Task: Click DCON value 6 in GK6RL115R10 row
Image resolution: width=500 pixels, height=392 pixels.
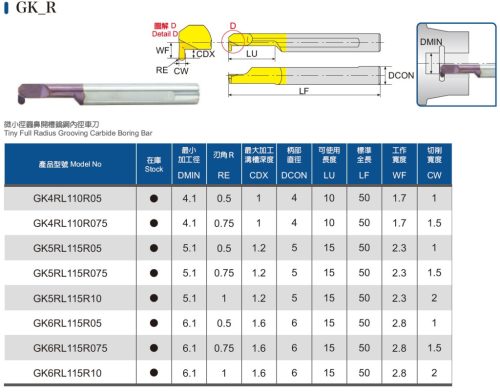Action: click(x=294, y=373)
